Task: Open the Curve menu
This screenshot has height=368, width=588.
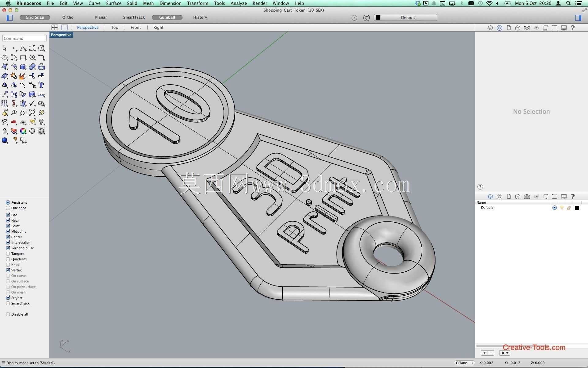Action: [x=94, y=3]
